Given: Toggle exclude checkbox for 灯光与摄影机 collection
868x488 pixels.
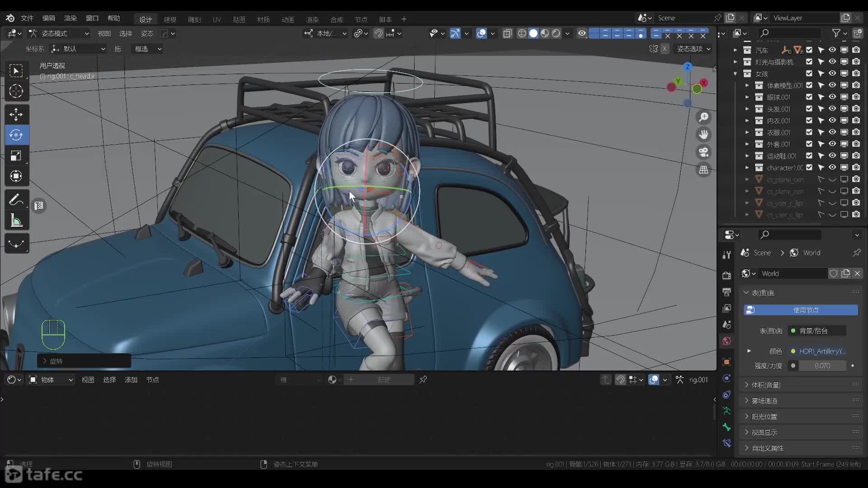Looking at the screenshot, I should pos(809,62).
